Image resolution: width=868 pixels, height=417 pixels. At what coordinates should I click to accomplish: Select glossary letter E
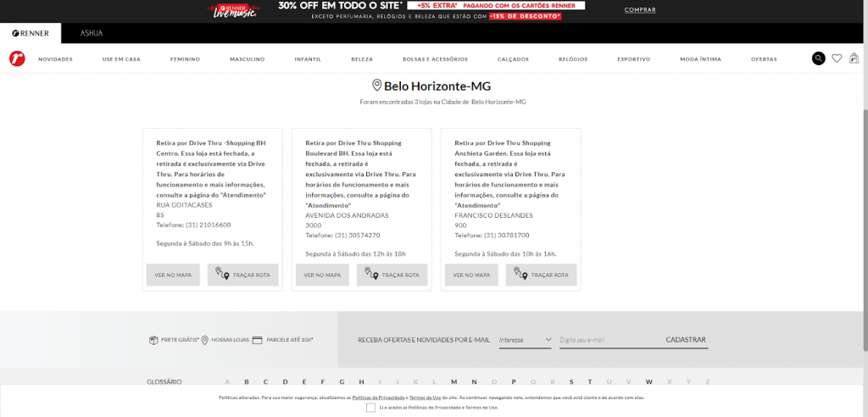(304, 381)
